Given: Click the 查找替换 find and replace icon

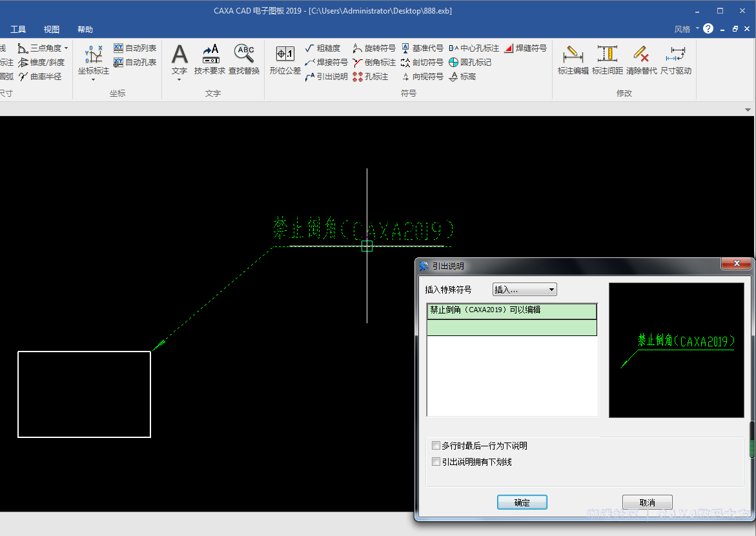Looking at the screenshot, I should [244, 56].
